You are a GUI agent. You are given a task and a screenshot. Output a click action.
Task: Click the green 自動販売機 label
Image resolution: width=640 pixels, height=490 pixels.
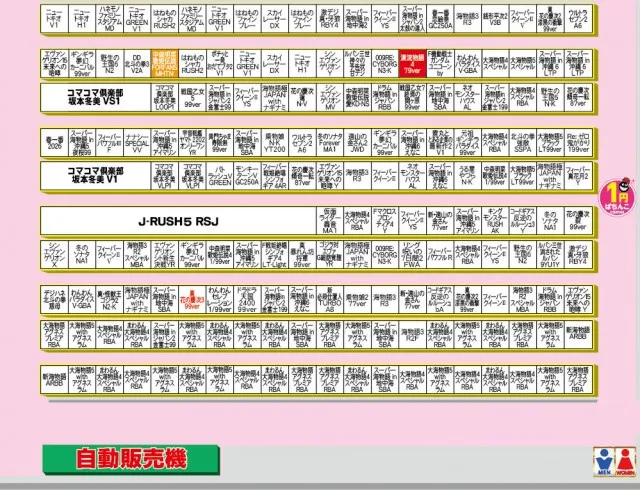pyautogui.click(x=131, y=459)
